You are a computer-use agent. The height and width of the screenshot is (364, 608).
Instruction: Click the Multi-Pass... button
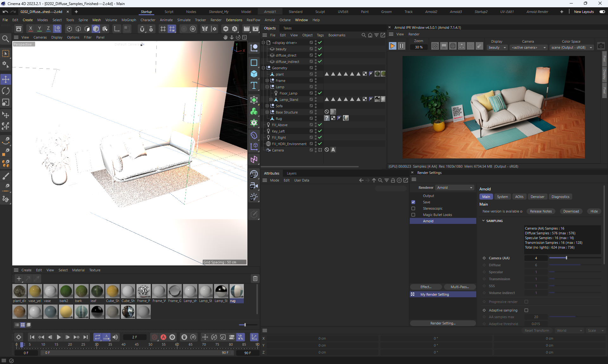(459, 287)
